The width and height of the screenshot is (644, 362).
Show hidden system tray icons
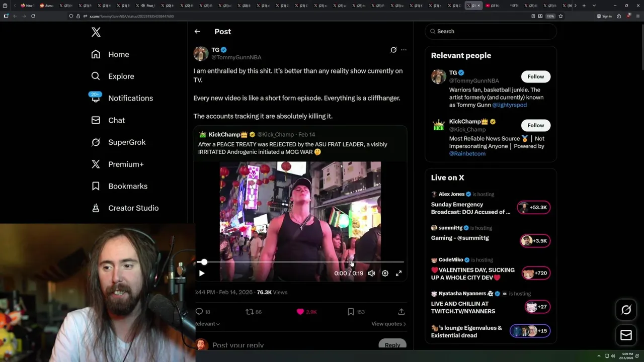(599, 356)
